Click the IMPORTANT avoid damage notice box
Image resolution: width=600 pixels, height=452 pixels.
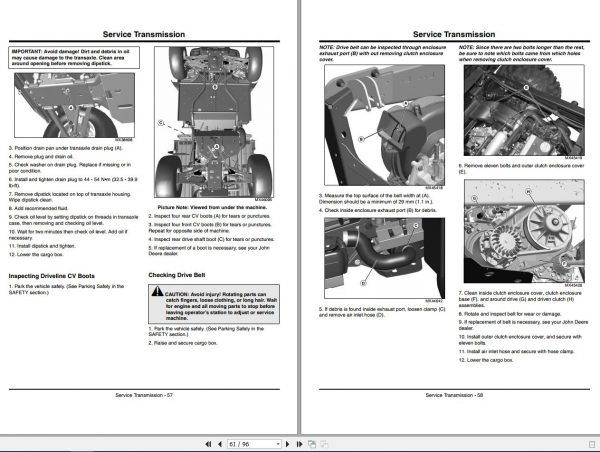pyautogui.click(x=74, y=57)
